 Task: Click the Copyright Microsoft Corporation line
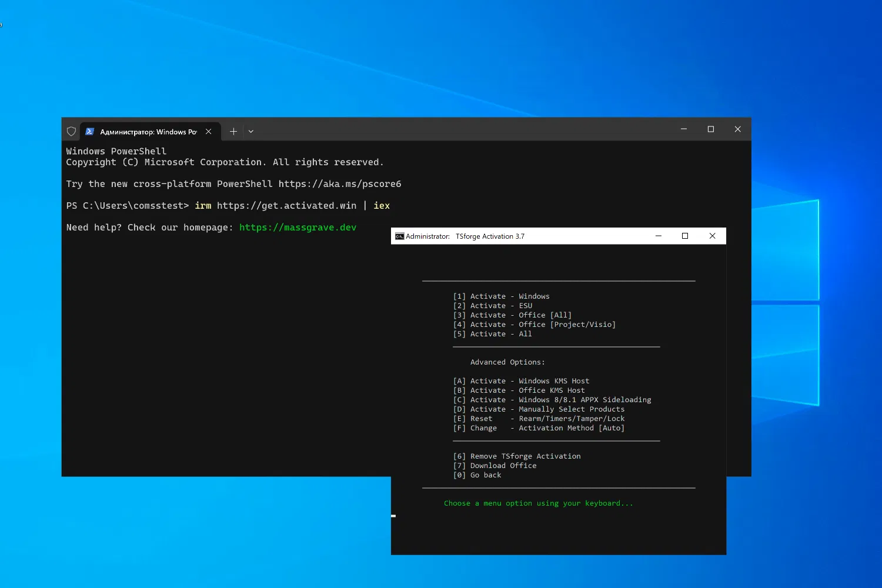point(225,162)
